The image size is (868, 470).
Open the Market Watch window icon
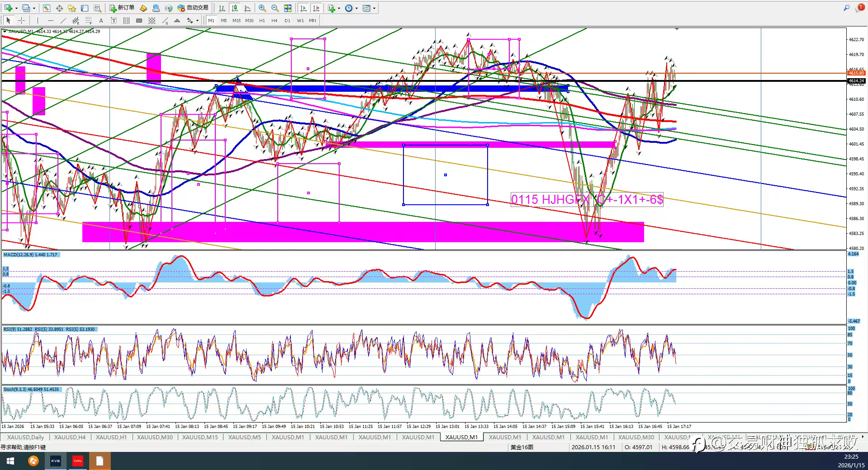(x=47, y=8)
